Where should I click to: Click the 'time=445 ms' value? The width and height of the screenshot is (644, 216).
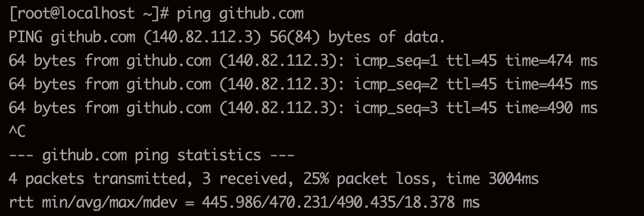pos(551,84)
